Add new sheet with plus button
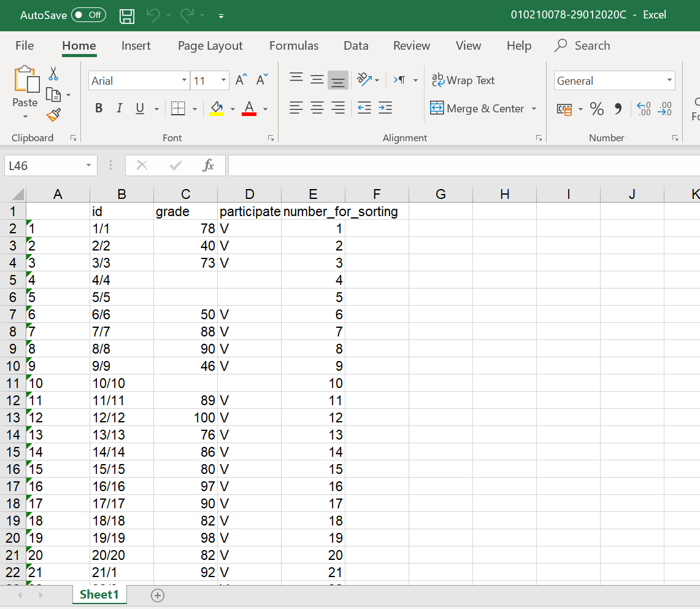This screenshot has height=609, width=700. pyautogui.click(x=158, y=595)
